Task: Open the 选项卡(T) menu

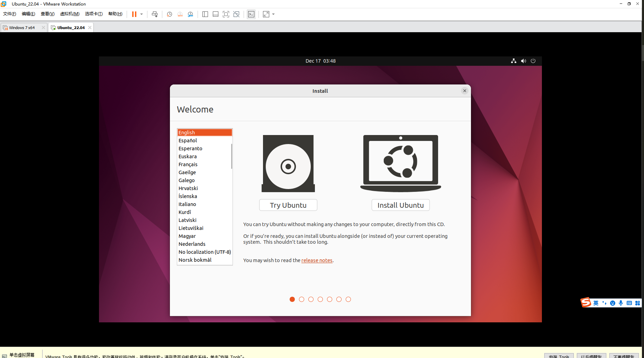Action: click(94, 14)
